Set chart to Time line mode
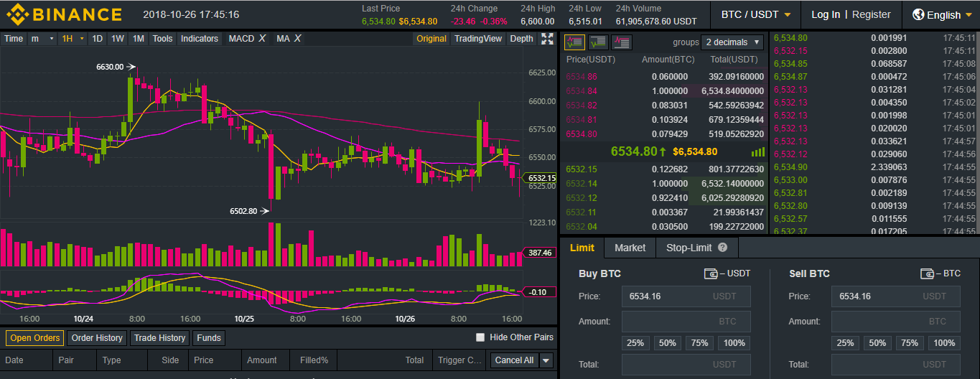The width and height of the screenshot is (980, 379). coord(14,39)
